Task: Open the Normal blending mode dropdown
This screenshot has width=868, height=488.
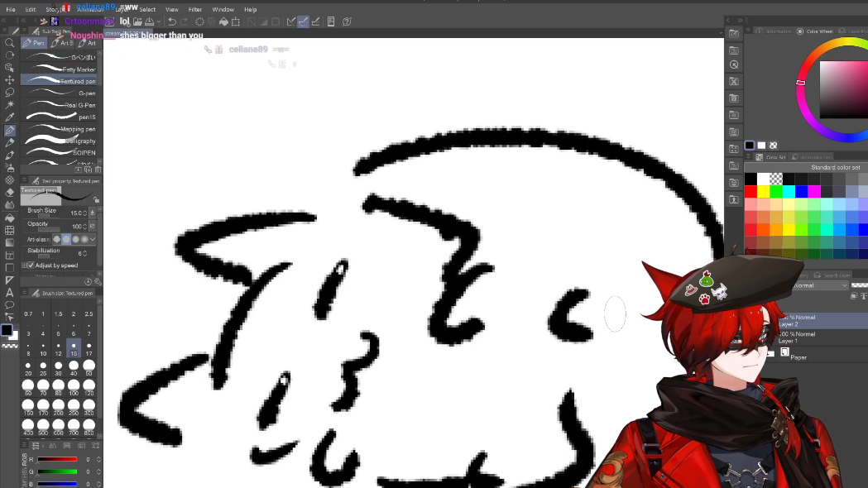Action: coord(819,285)
